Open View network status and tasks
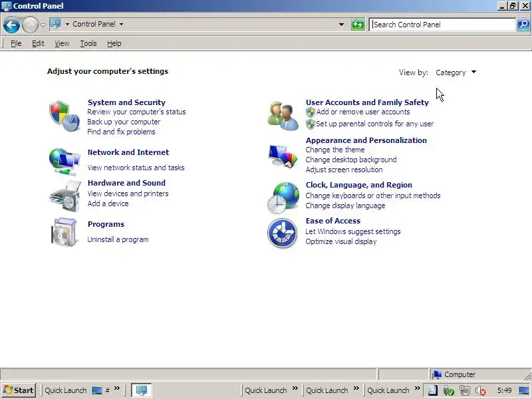This screenshot has height=399, width=532. tap(136, 168)
